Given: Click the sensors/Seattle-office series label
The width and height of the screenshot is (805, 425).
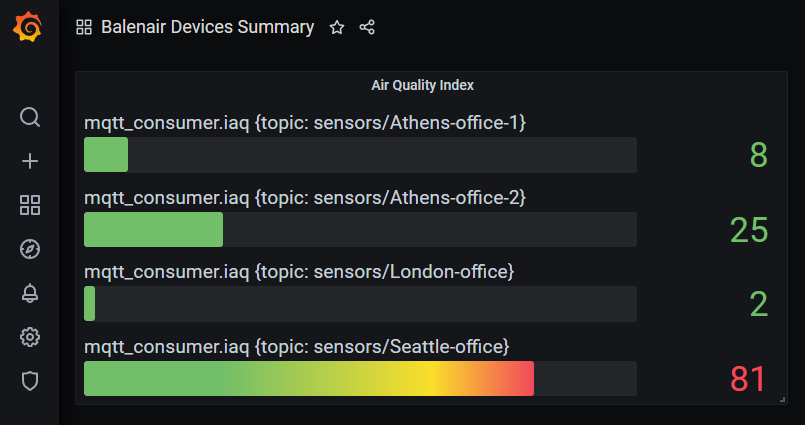Looking at the screenshot, I should tap(297, 347).
